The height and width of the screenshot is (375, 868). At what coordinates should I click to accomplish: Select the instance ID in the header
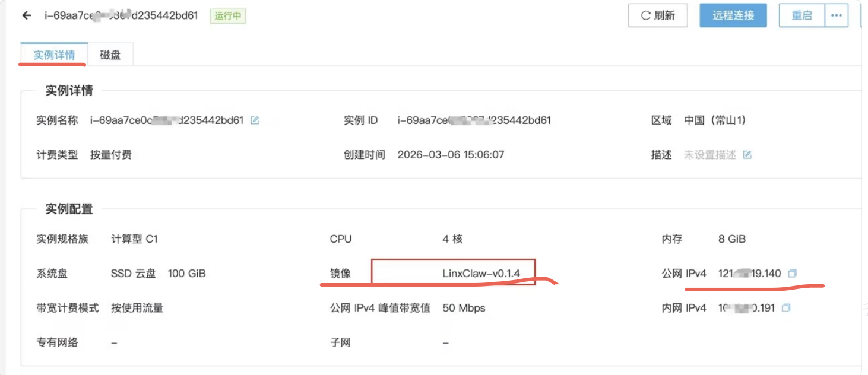tap(121, 15)
